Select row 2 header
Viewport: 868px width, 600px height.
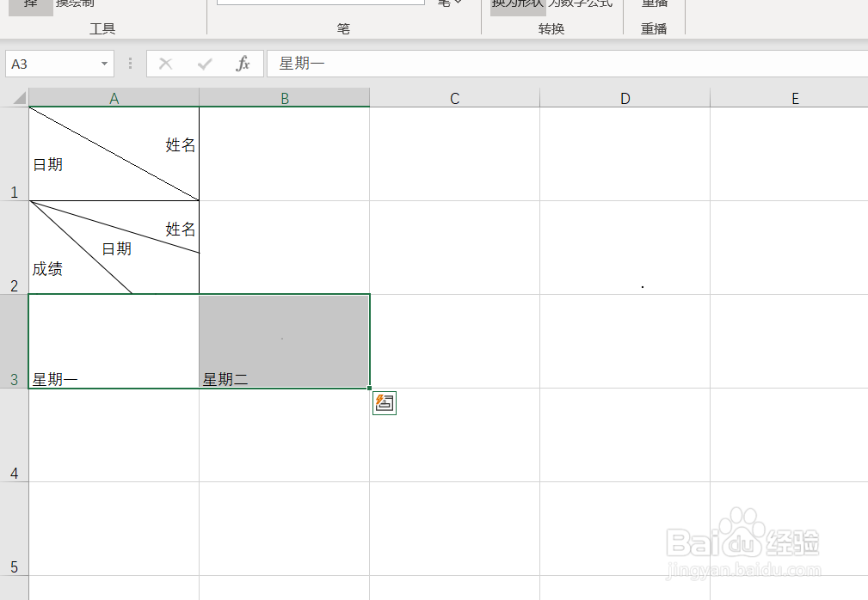[15, 248]
